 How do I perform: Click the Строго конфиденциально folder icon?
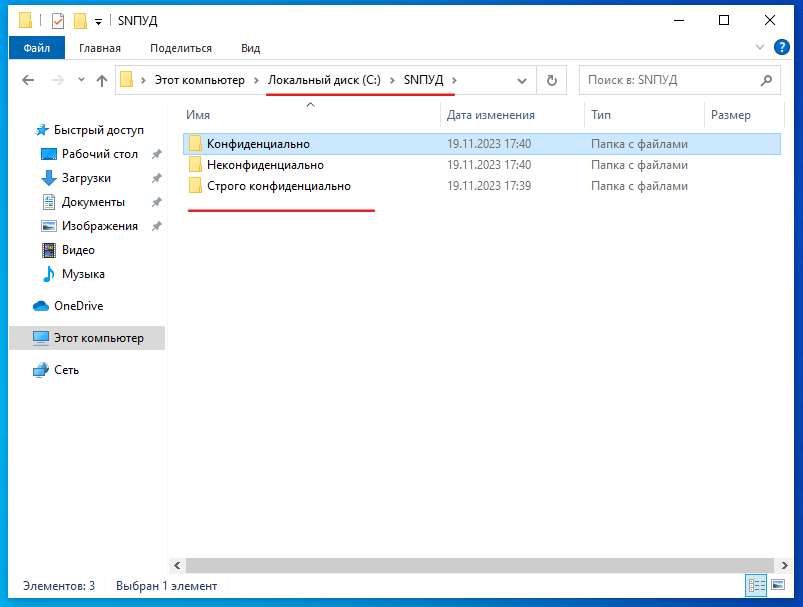coord(195,186)
